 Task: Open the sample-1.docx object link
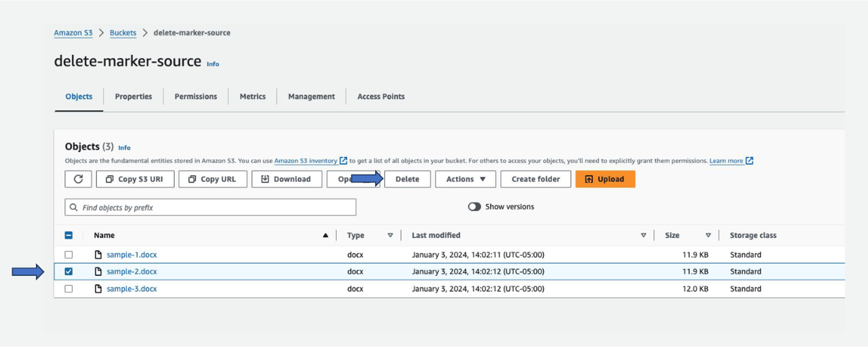132,255
